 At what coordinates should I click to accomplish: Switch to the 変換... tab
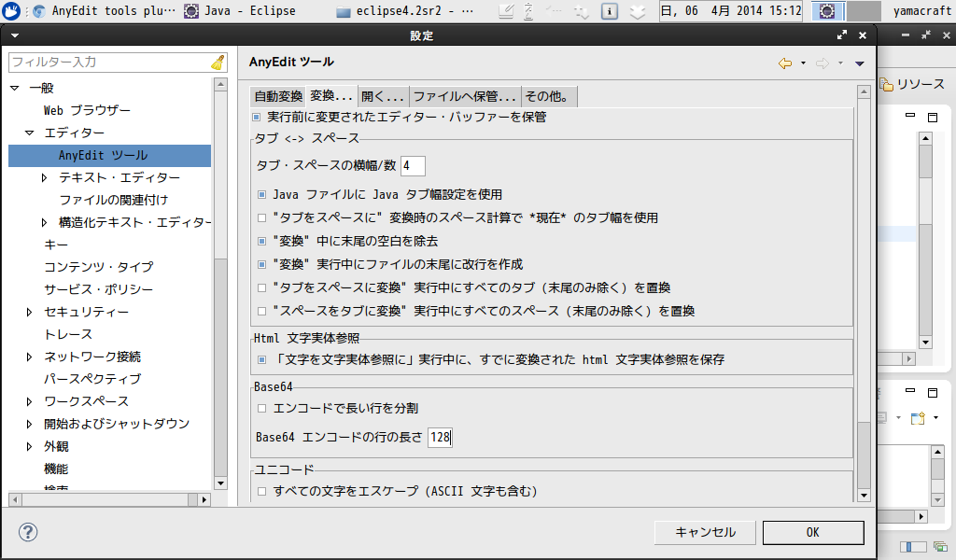pos(331,96)
